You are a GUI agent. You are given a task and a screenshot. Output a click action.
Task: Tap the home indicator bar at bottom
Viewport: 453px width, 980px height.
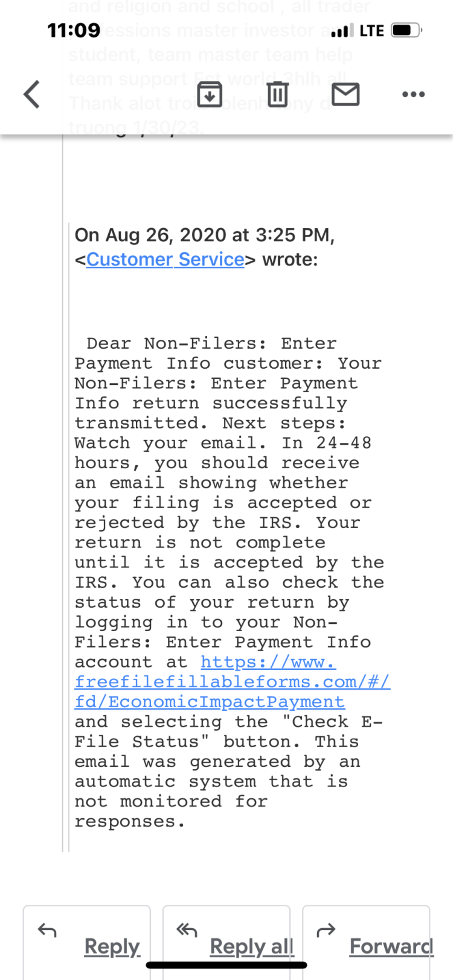click(x=226, y=965)
